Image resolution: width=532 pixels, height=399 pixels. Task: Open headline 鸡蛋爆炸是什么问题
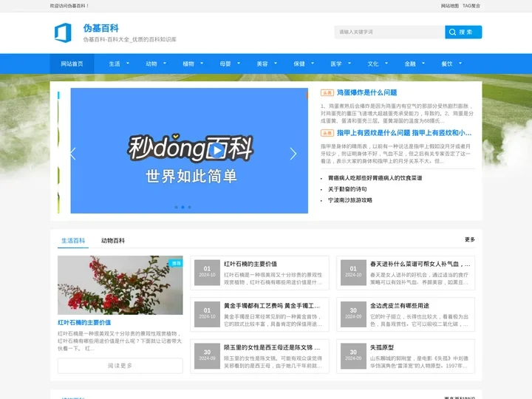[x=366, y=92]
